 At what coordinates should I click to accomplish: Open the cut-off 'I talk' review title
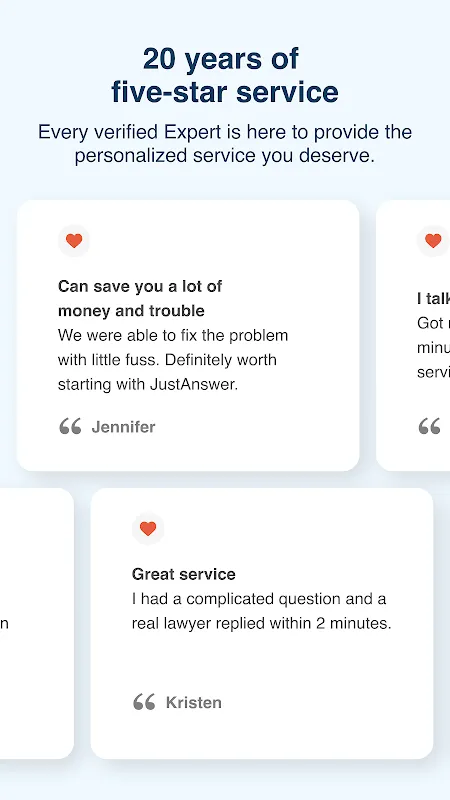click(x=433, y=298)
